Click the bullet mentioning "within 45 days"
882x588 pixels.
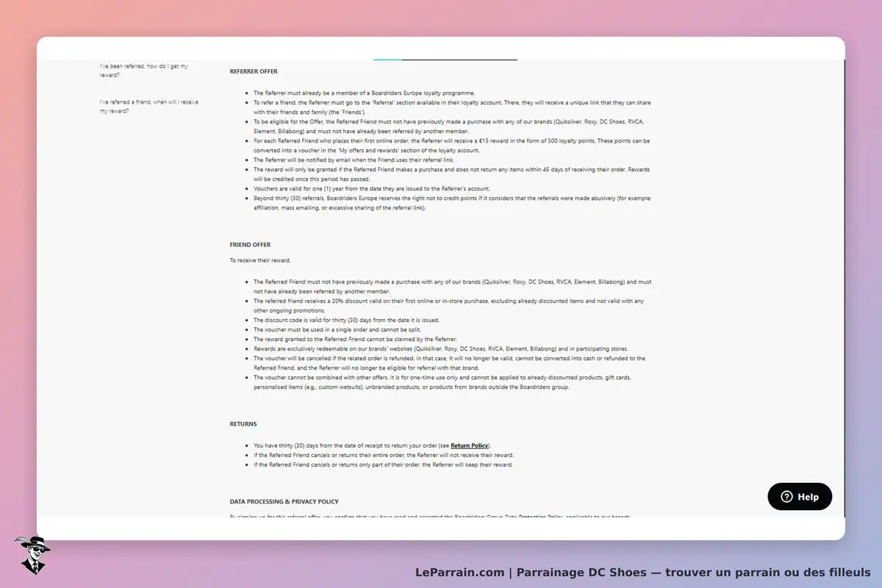pos(451,173)
